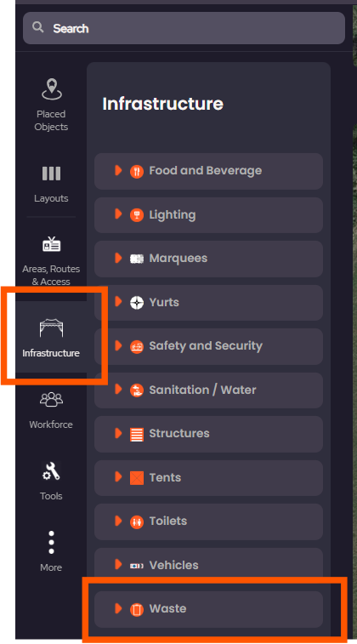Click the Tents category icon
This screenshot has width=357, height=644.
coord(137,477)
